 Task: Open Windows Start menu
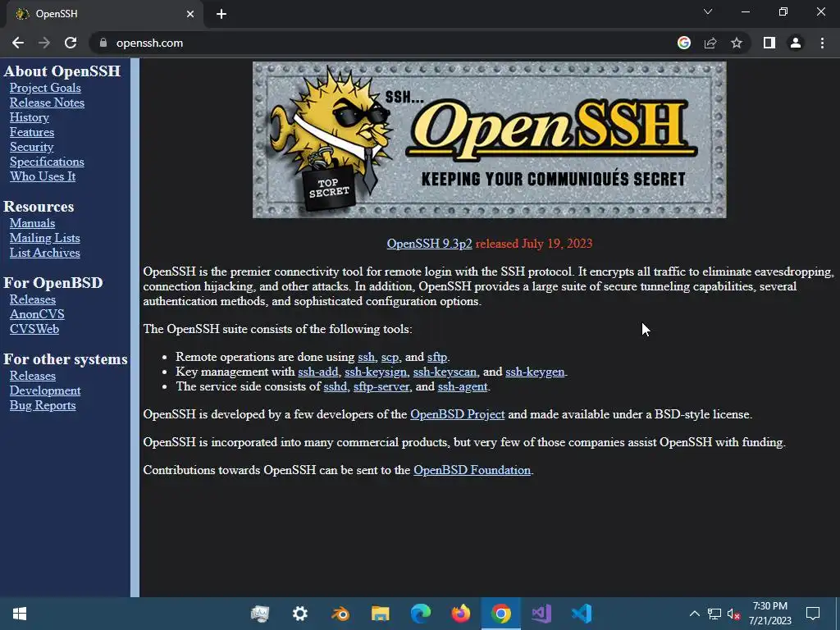click(20, 614)
